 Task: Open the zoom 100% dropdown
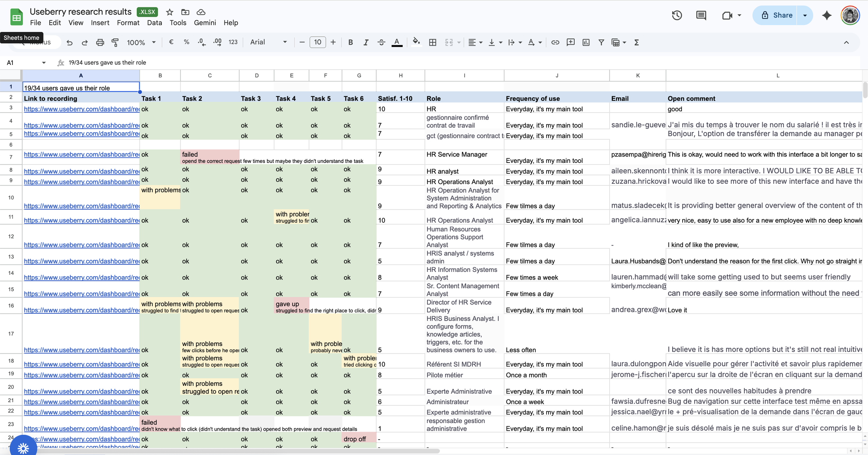pyautogui.click(x=141, y=42)
